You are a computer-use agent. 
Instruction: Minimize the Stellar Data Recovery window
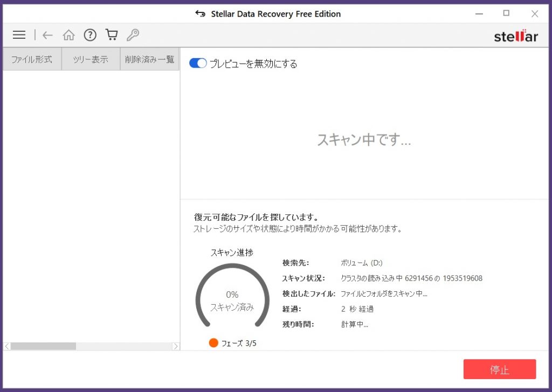pyautogui.click(x=479, y=13)
